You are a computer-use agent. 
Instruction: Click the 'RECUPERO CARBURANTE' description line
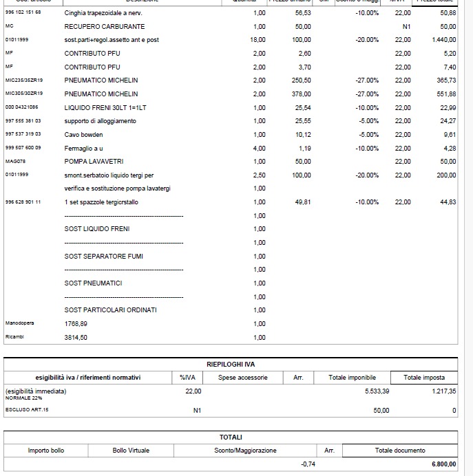(104, 26)
